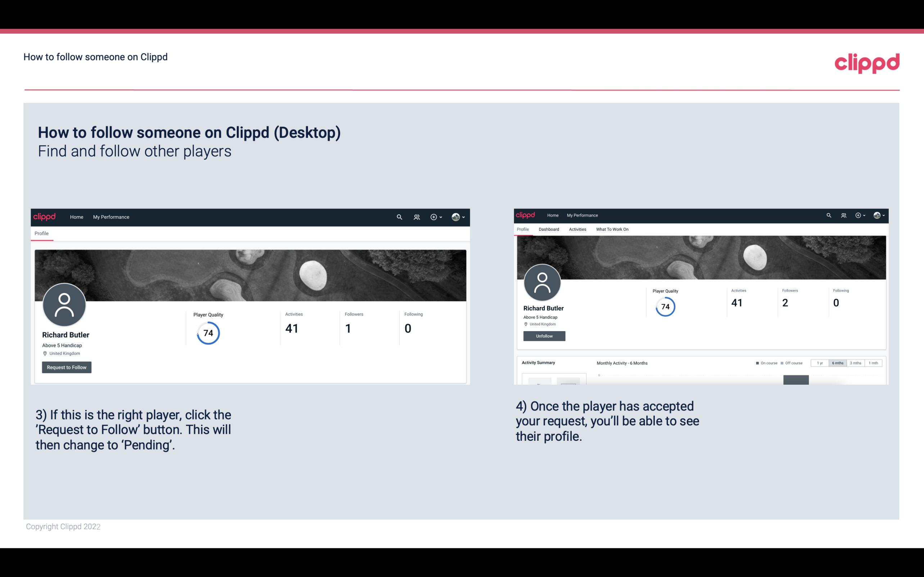
Task: Select the 'Profile' tab on left screenshot
Action: (41, 233)
